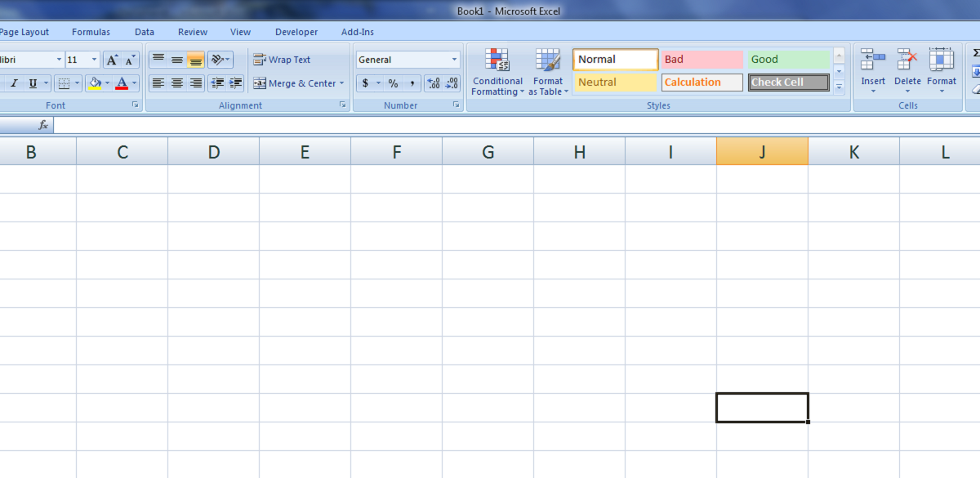This screenshot has height=478, width=980.
Task: Switch to Review tab
Action: (193, 33)
